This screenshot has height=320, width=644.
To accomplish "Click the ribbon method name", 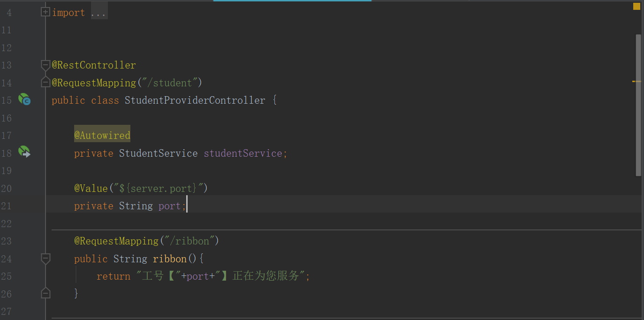I will click(x=169, y=259).
